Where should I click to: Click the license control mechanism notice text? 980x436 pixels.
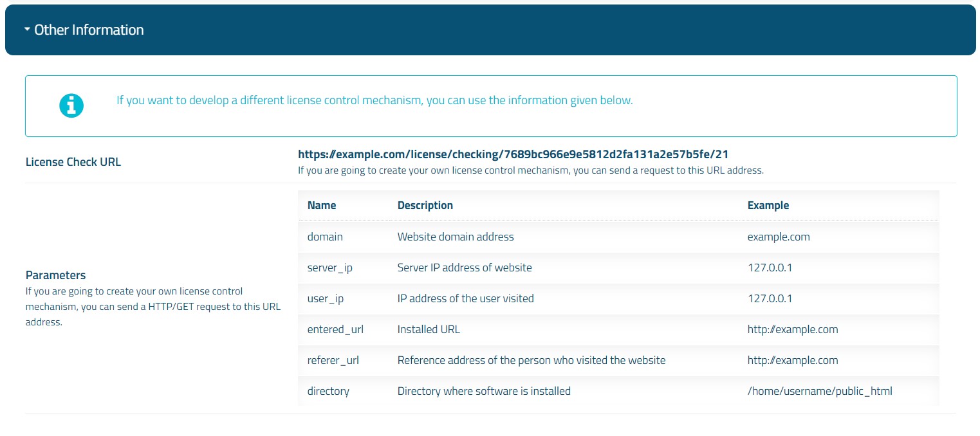click(374, 100)
